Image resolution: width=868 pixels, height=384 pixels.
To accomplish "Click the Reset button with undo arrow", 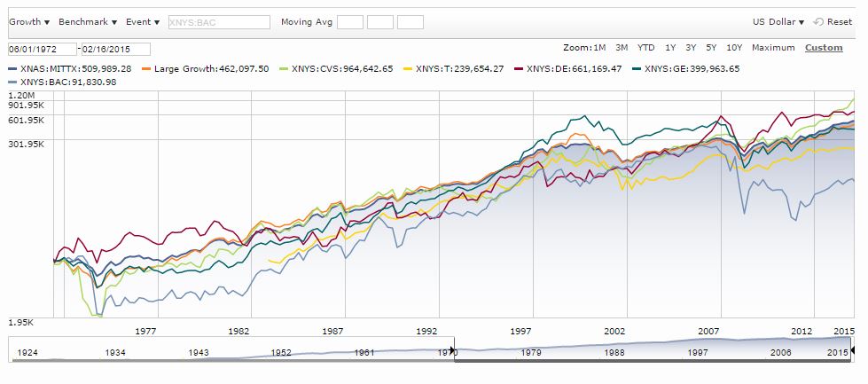I will (833, 22).
